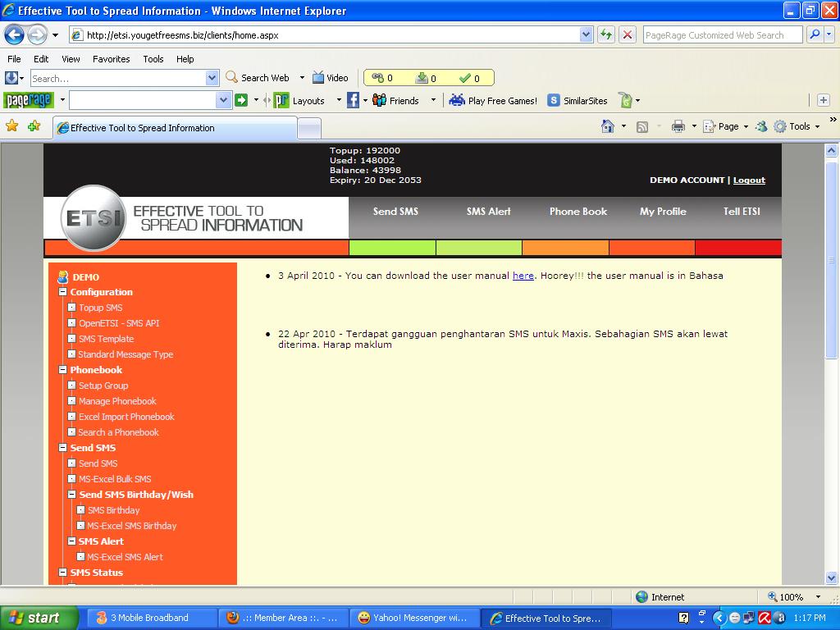Click the zoom level magnifier in status bar
840x630 pixels.
click(x=773, y=596)
